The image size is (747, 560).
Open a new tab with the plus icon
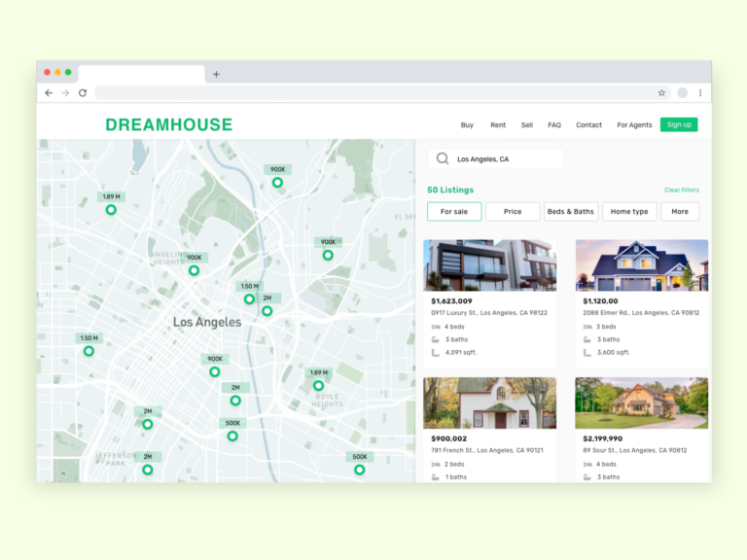pos(216,74)
